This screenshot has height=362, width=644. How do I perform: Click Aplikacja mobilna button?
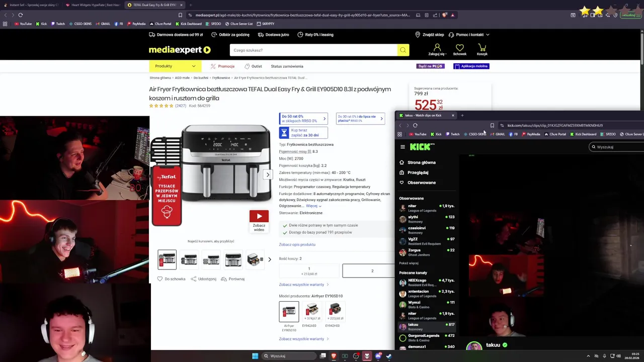tap(471, 66)
